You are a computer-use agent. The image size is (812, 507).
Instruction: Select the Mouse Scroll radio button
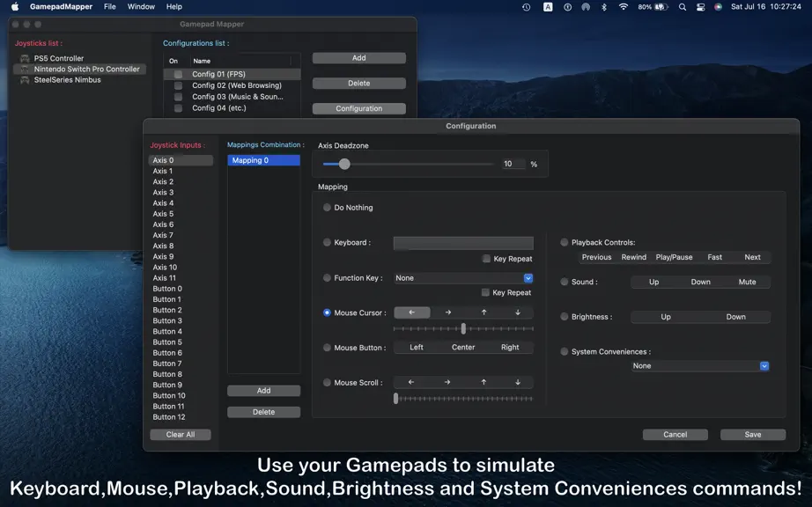[327, 383]
